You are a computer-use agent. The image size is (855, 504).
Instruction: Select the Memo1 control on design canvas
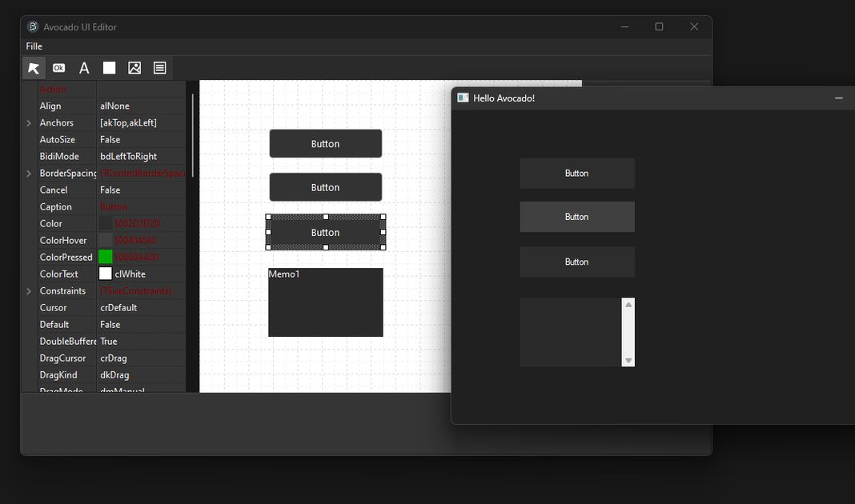325,308
